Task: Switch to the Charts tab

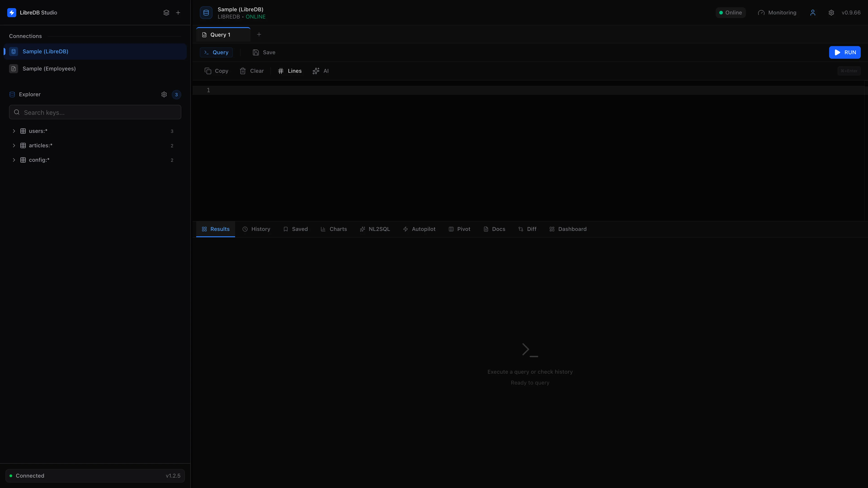Action: [334, 229]
